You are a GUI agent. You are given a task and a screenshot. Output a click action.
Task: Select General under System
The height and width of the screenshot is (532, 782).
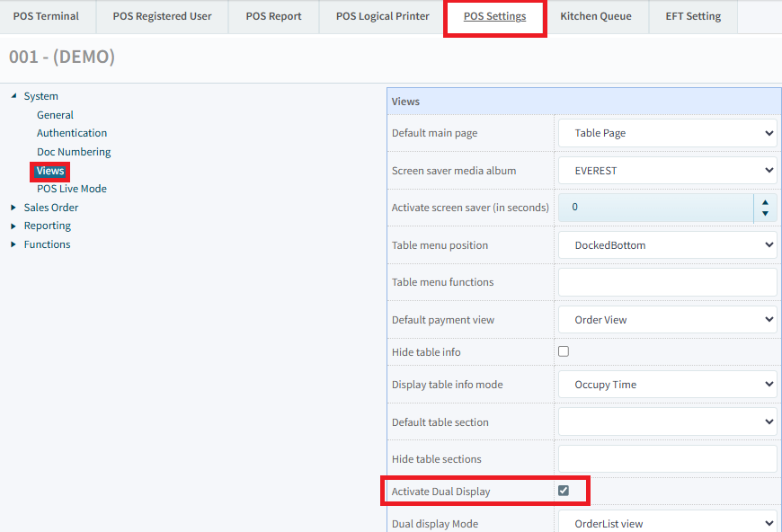[55, 115]
